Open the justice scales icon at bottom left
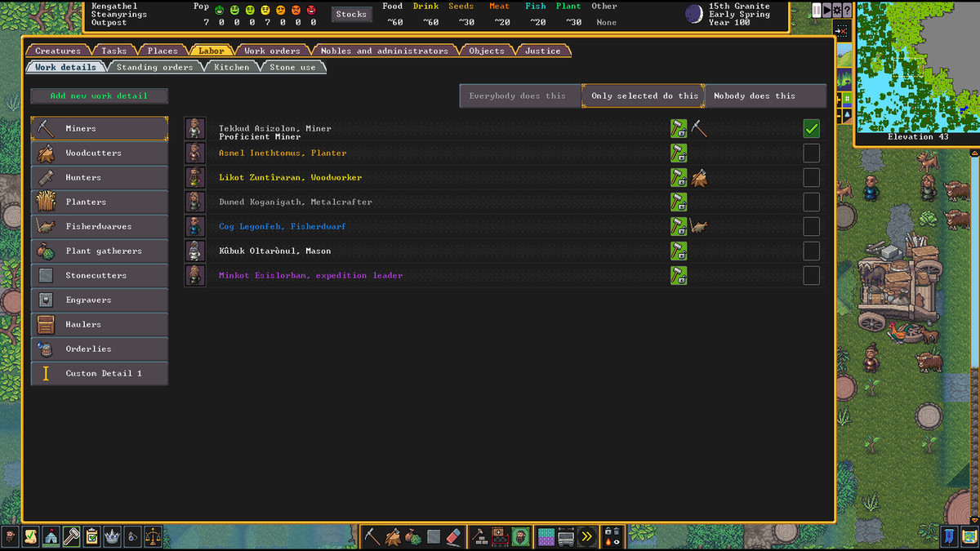Screen dimensions: 980x551 pos(153,536)
